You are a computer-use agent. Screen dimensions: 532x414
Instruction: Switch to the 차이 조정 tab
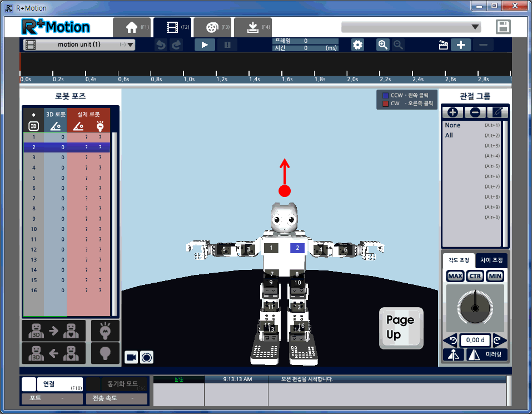[x=491, y=260]
